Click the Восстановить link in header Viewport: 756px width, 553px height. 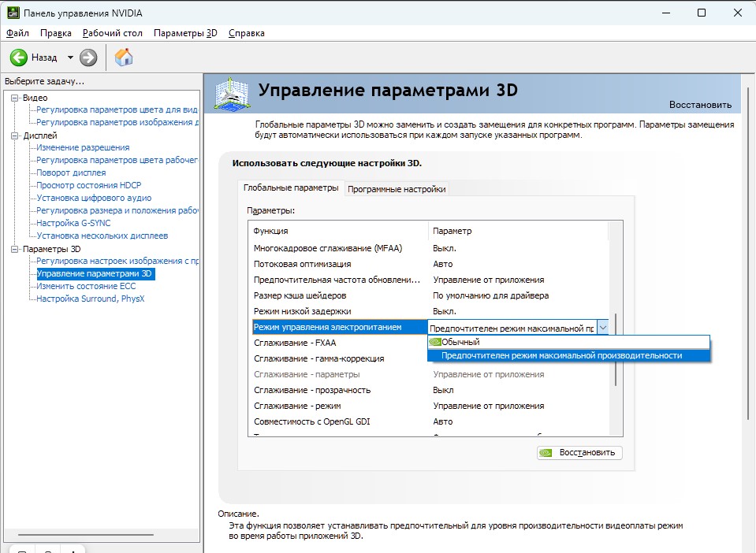point(700,105)
